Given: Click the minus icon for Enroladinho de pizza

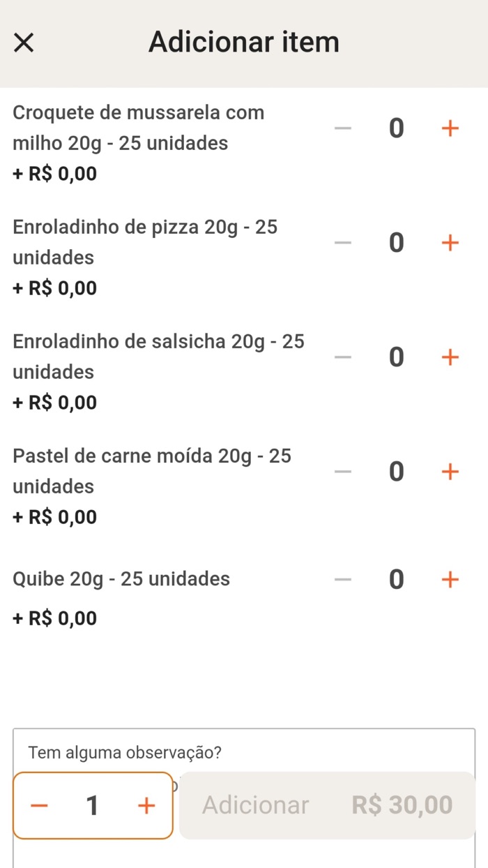Looking at the screenshot, I should click(342, 242).
